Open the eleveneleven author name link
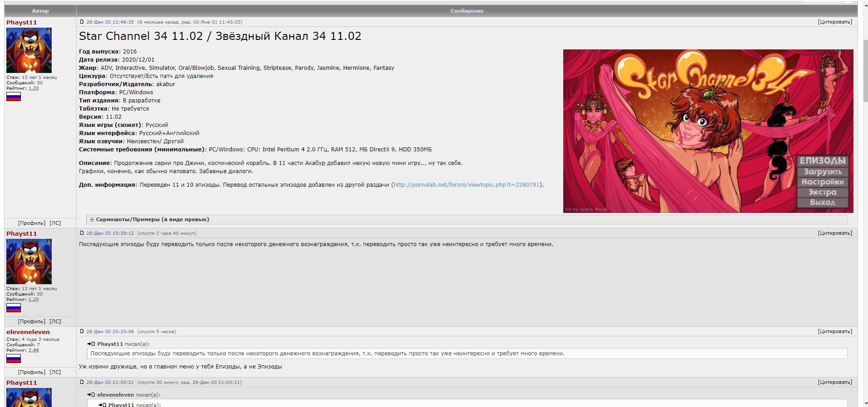 click(28, 332)
